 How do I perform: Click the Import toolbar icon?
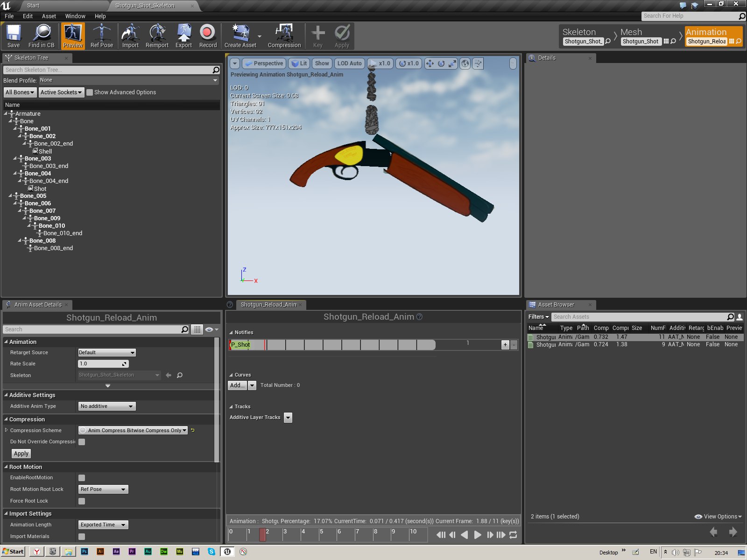130,36
